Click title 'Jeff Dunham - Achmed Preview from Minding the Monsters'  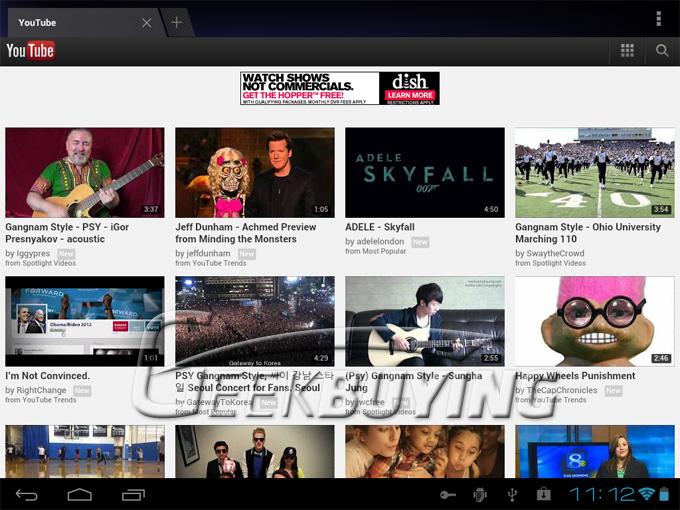coord(246,233)
